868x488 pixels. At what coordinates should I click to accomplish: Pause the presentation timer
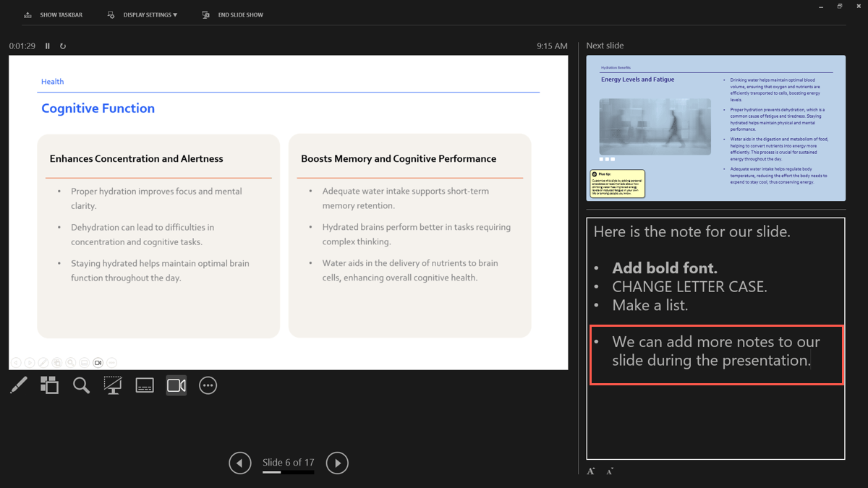coord(48,46)
